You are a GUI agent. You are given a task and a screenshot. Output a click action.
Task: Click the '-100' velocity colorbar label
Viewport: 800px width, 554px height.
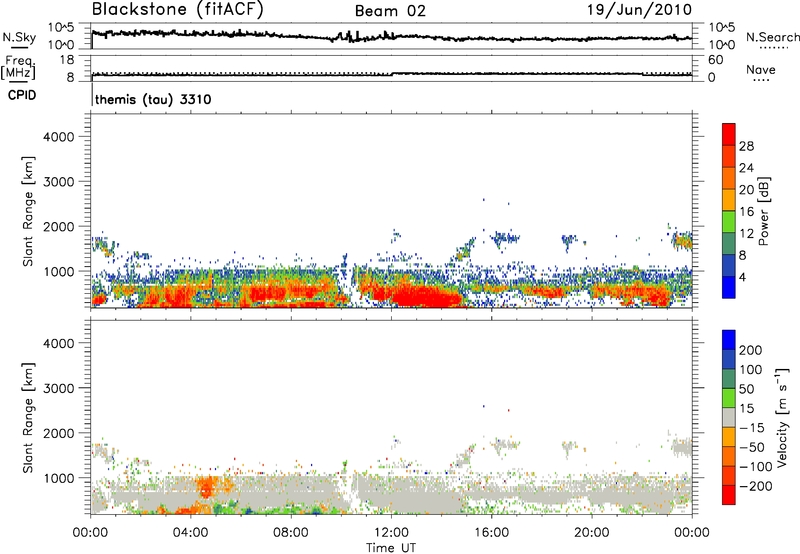tap(756, 466)
